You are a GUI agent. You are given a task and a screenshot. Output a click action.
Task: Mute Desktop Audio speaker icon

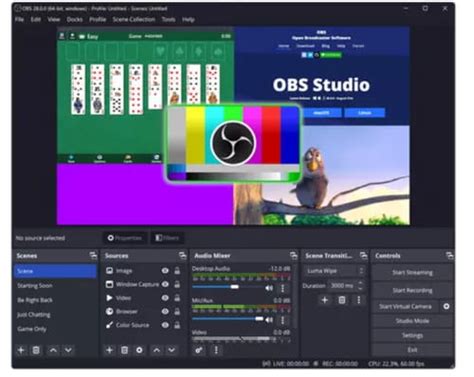point(269,288)
